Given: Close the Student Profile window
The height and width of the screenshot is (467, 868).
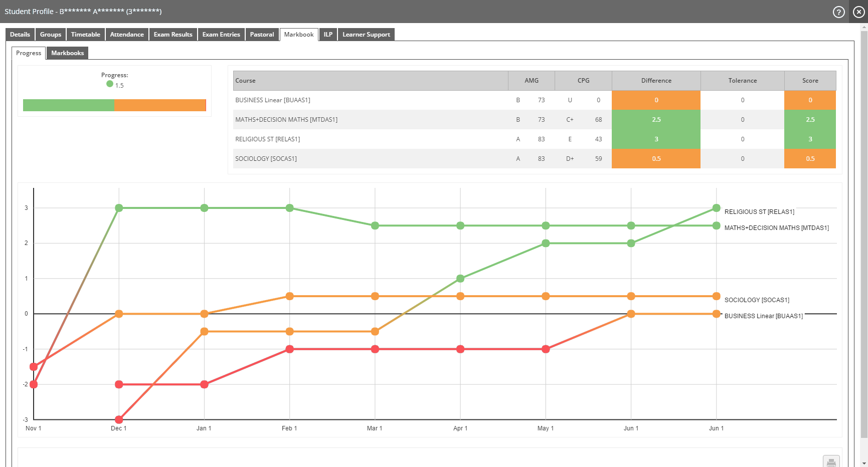Looking at the screenshot, I should click(858, 12).
